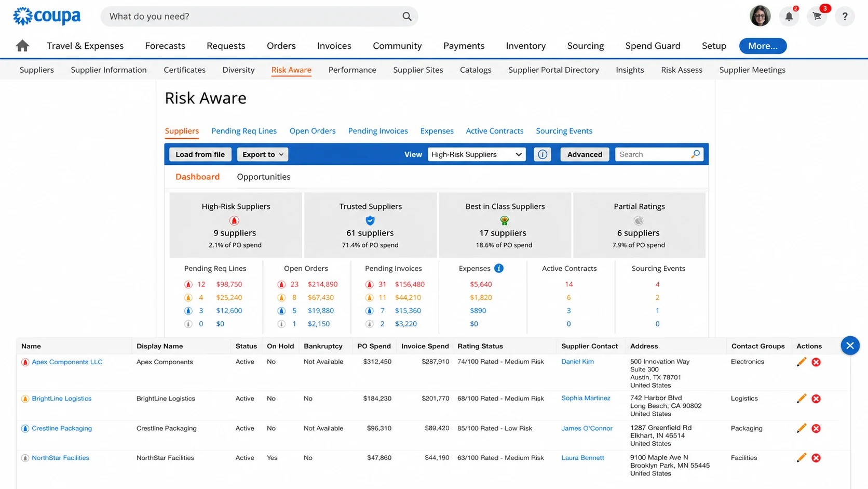Screen dimensions: 868x489
Task: Click the Coupa logo
Action: pos(47,16)
